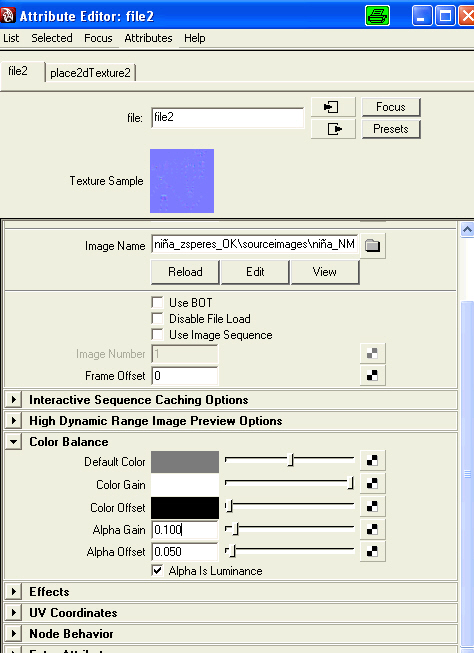This screenshot has width=474, height=653.
Task: Open the List menu
Action: pos(11,38)
